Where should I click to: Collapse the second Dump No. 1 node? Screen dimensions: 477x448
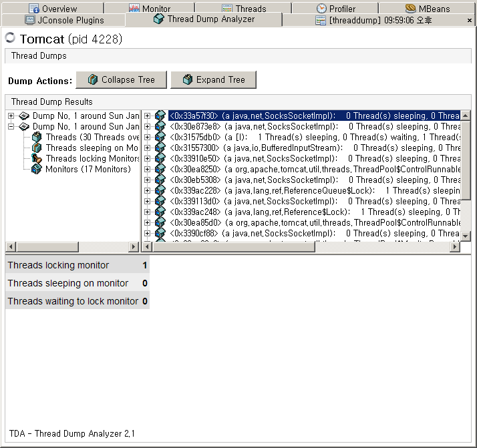pyautogui.click(x=11, y=126)
